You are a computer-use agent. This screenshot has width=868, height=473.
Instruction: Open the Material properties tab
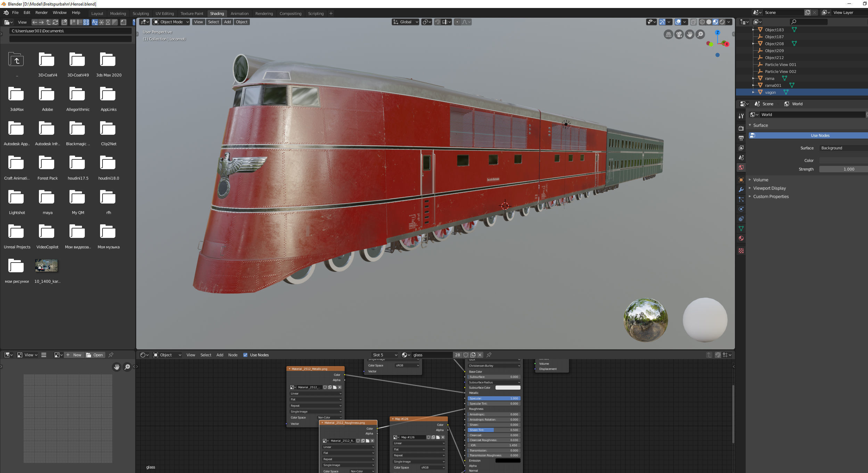click(x=741, y=238)
